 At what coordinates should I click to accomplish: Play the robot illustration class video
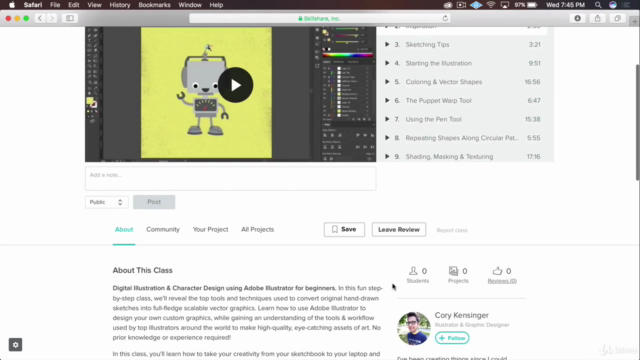coord(236,85)
